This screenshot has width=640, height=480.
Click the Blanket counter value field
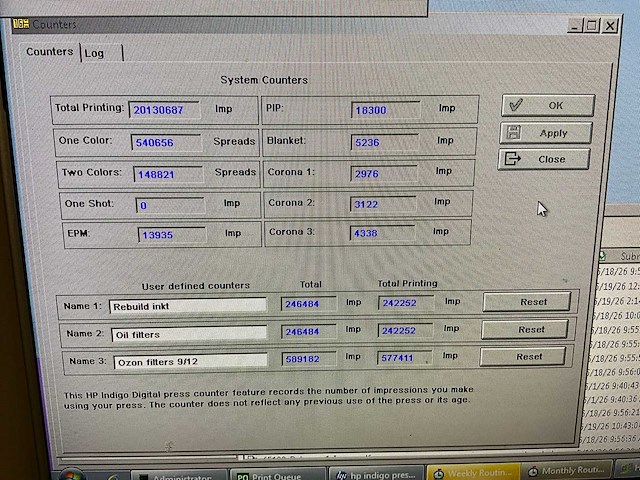(384, 142)
